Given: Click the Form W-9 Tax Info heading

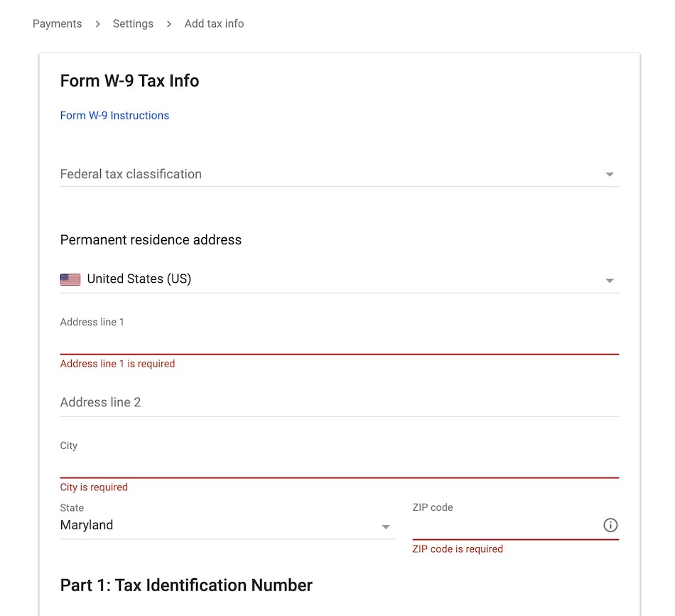Looking at the screenshot, I should point(129,81).
